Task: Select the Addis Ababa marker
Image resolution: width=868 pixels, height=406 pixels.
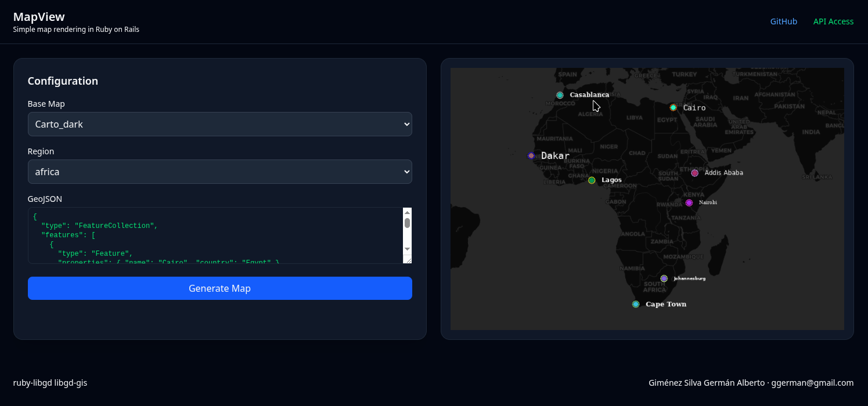Action: [x=694, y=173]
